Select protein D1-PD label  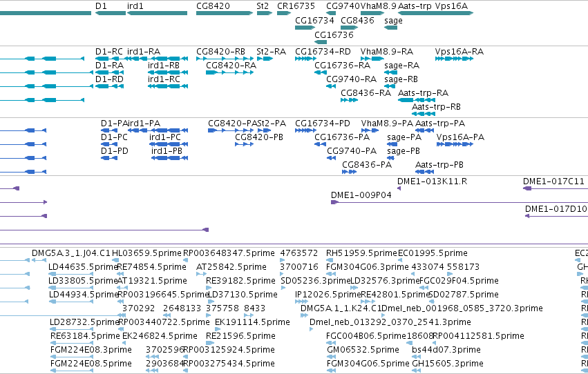pos(115,151)
